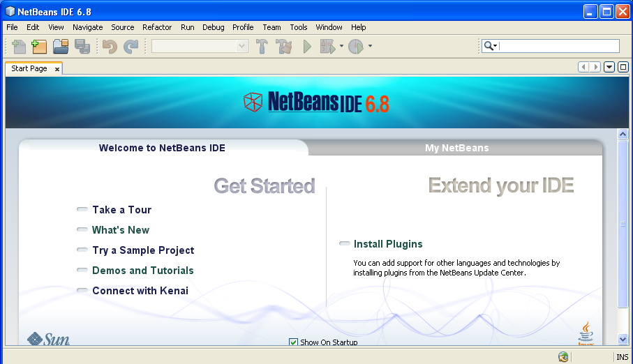
Task: Click the Install Plugins link
Action: coord(387,244)
